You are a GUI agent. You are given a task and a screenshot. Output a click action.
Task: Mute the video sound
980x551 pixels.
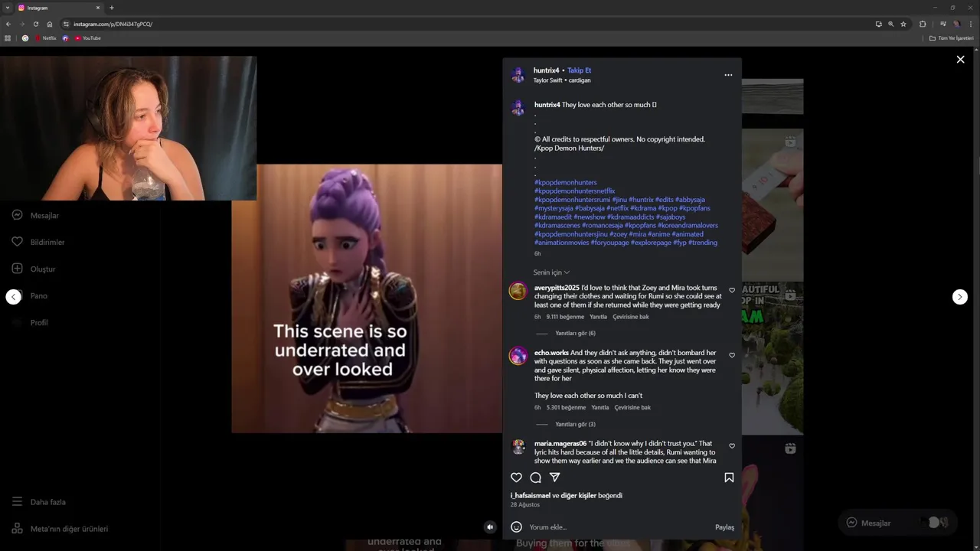(490, 527)
